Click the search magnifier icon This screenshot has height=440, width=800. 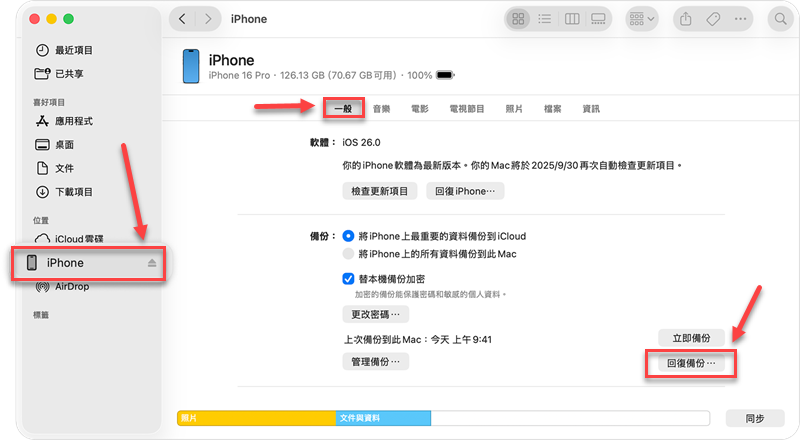(x=781, y=19)
